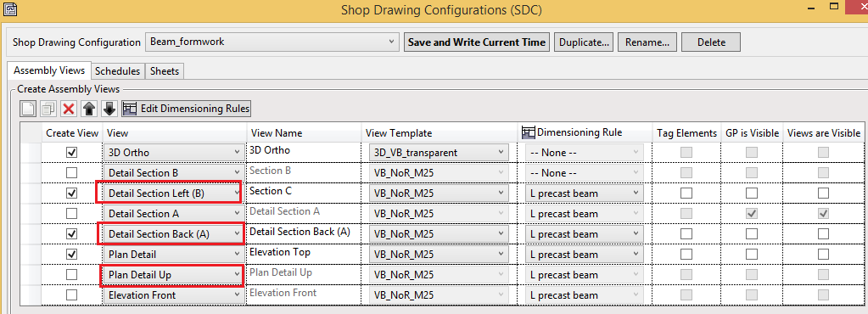Switch to the Sheets tab
868x314 pixels.
[165, 71]
